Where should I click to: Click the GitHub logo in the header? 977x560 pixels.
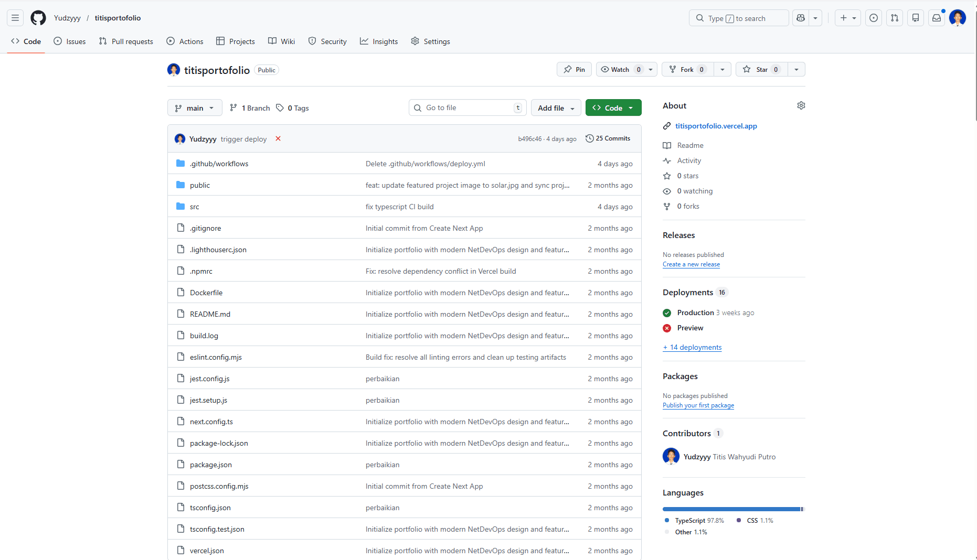pos(38,17)
